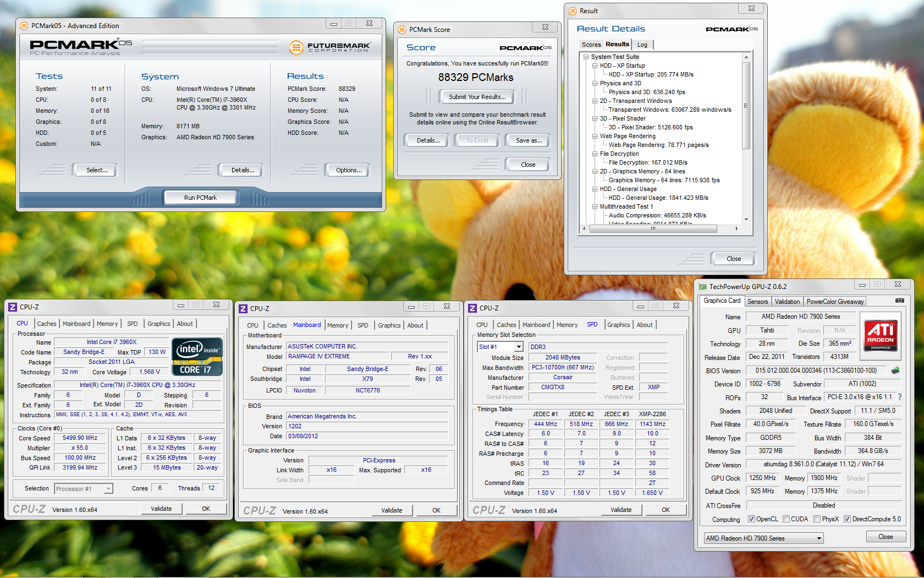924x578 pixels.
Task: Click the Submit Your Results button
Action: [x=476, y=97]
